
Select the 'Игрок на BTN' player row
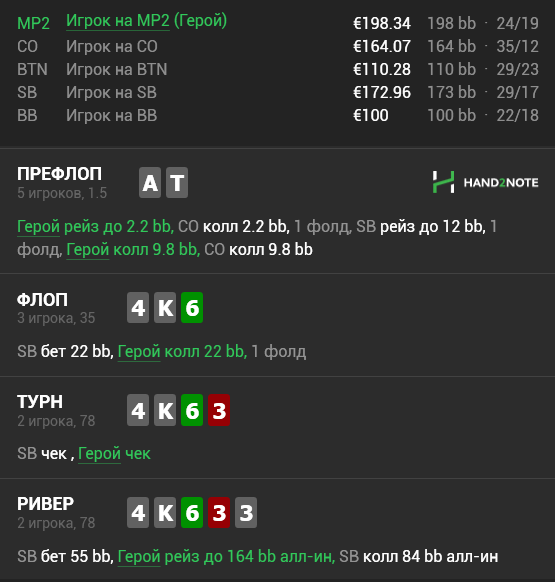click(278, 69)
